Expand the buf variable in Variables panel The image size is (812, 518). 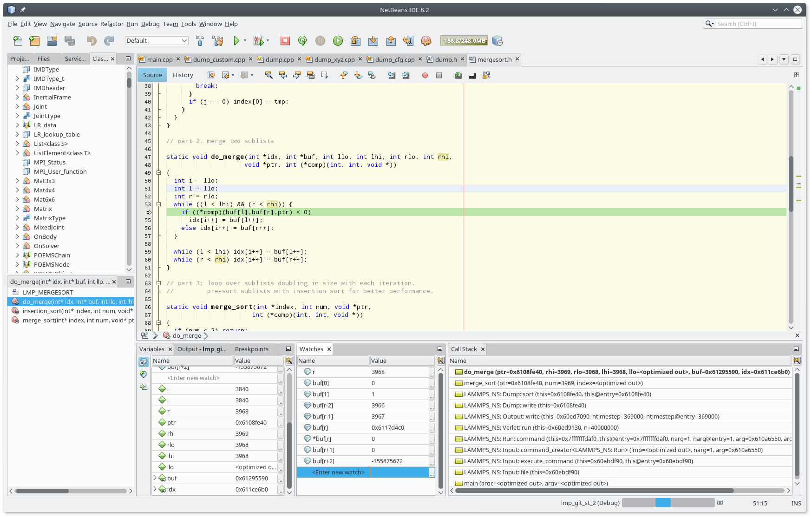pos(155,478)
